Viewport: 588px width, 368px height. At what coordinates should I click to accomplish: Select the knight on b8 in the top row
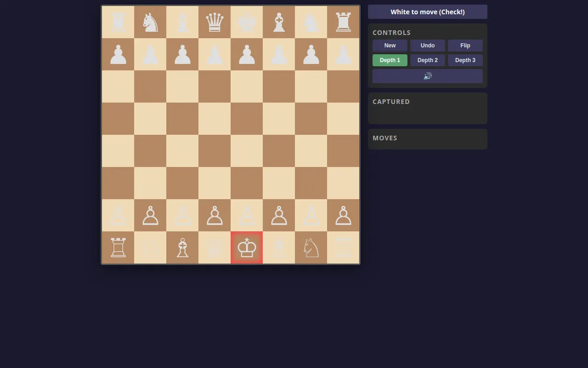pyautogui.click(x=150, y=22)
